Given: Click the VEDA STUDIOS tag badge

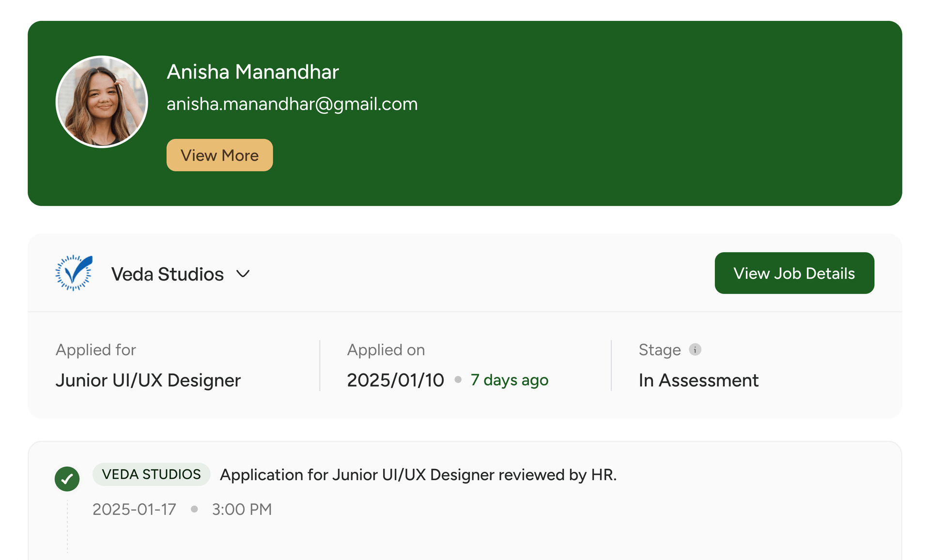Looking at the screenshot, I should coord(151,474).
